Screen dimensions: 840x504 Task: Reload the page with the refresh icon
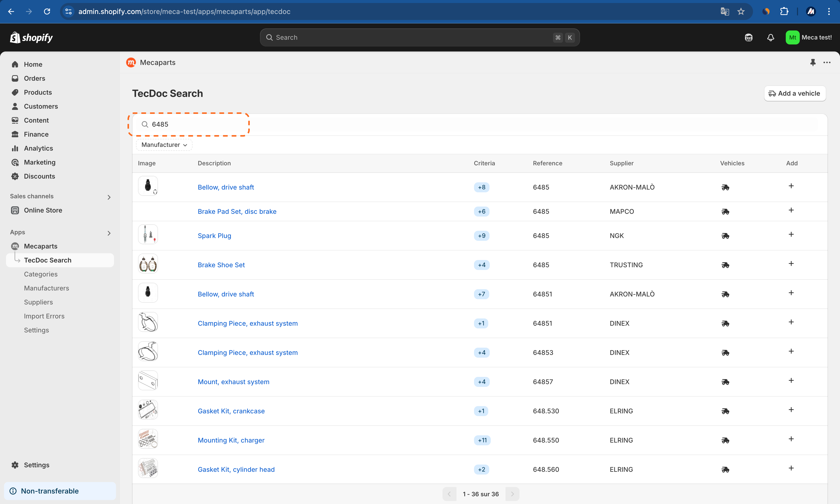pos(47,11)
